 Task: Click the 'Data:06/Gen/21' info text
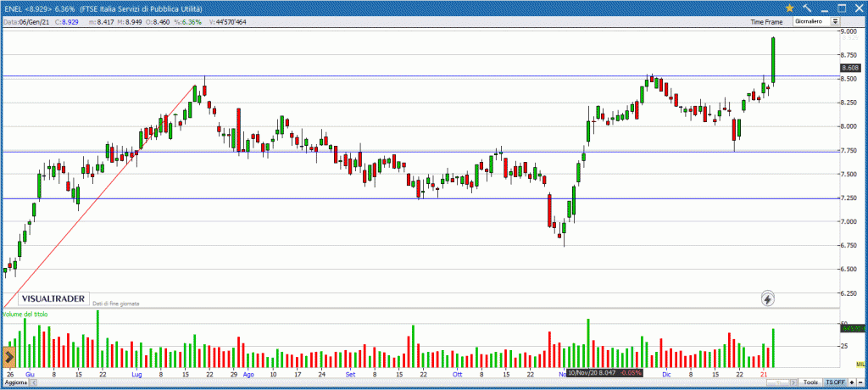[x=27, y=22]
